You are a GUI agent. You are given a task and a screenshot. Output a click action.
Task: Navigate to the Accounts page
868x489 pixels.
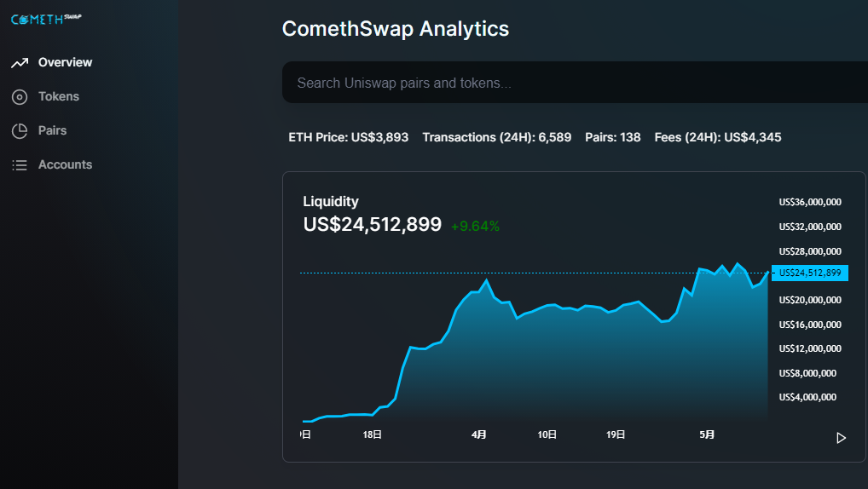click(65, 164)
